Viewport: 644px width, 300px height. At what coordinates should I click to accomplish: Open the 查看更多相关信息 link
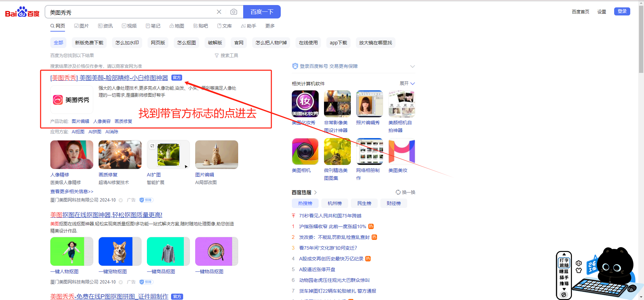coord(72,191)
